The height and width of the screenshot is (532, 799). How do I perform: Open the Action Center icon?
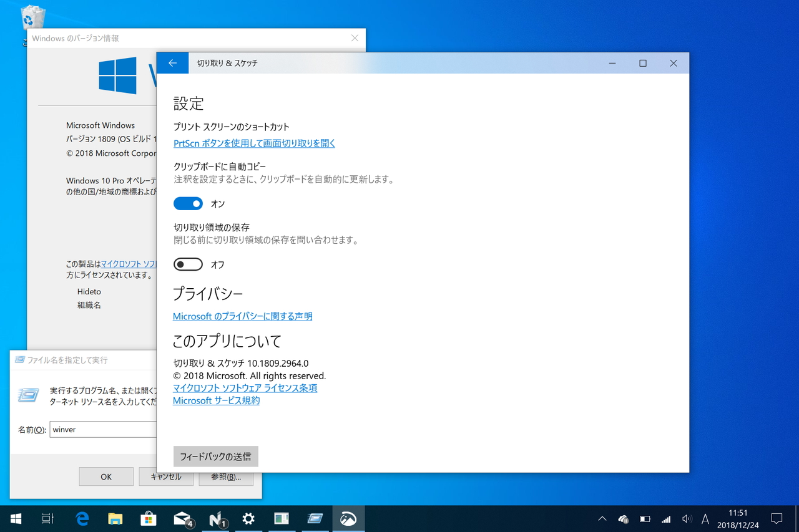(776, 518)
